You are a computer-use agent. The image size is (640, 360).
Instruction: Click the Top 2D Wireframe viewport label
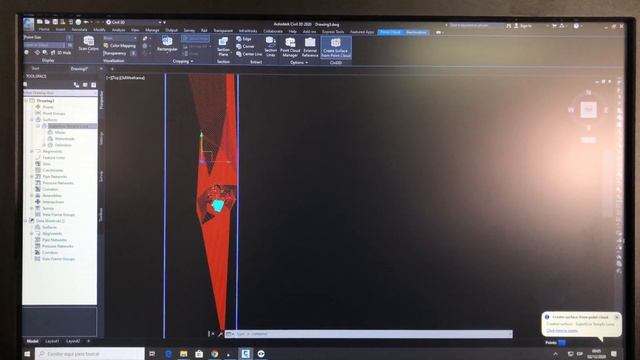click(x=127, y=78)
